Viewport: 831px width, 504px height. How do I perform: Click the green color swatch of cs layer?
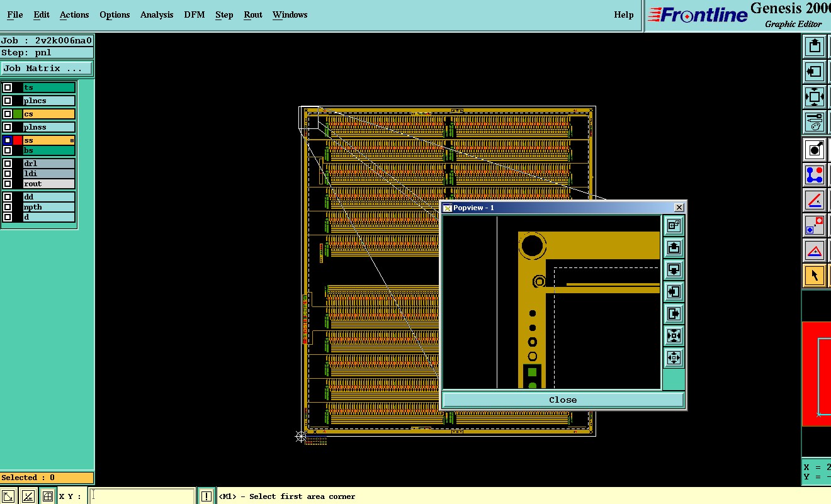pos(18,114)
